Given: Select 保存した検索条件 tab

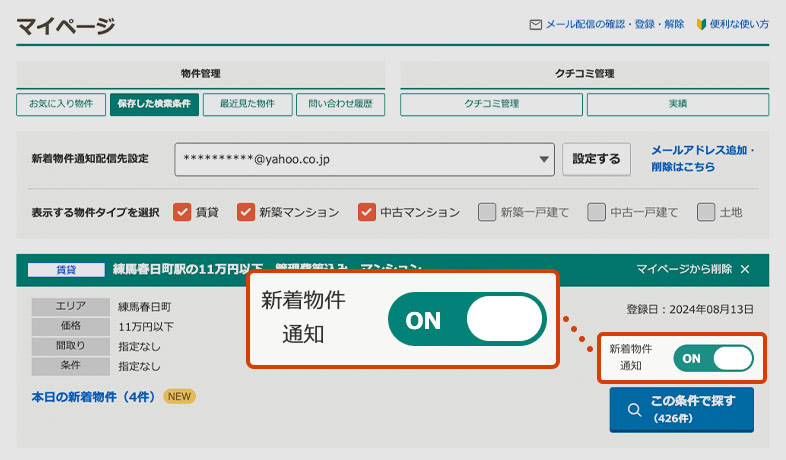Looking at the screenshot, I should coord(154,104).
